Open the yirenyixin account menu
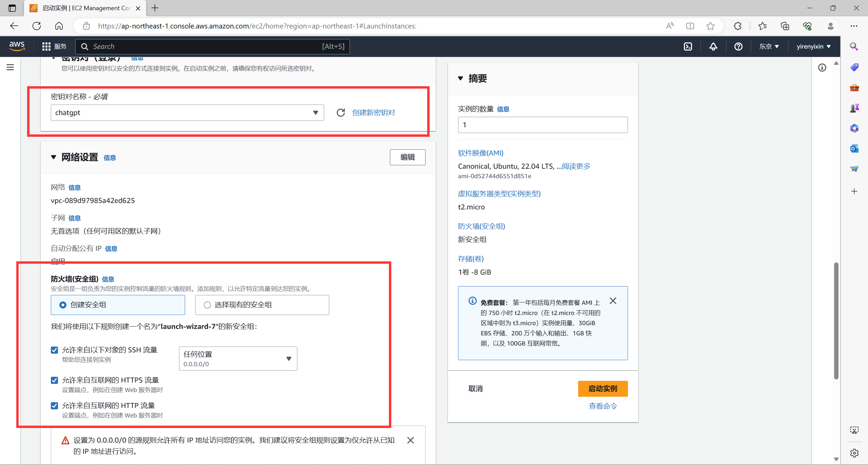The width and height of the screenshot is (868, 465). [813, 46]
